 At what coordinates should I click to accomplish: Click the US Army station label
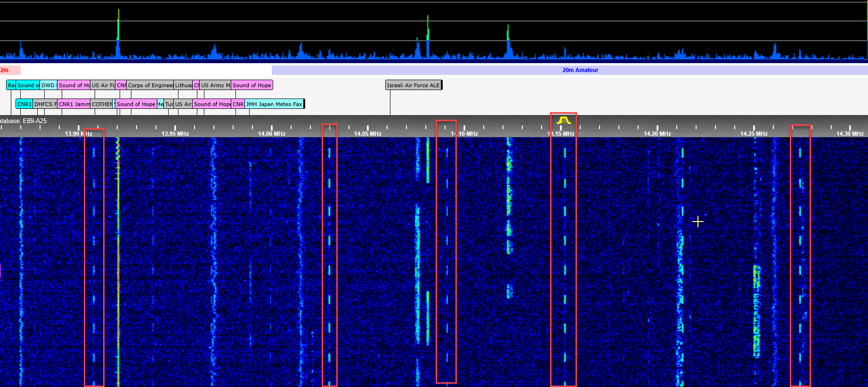click(x=215, y=85)
